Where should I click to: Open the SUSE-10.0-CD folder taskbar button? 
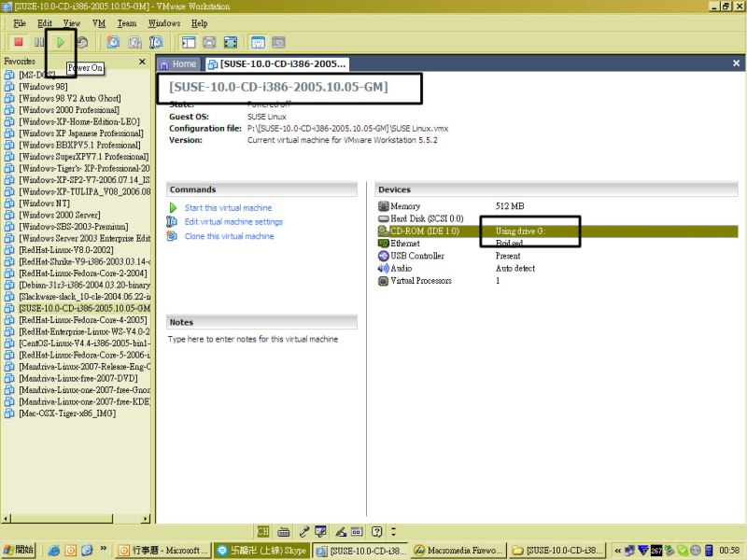[557, 551]
